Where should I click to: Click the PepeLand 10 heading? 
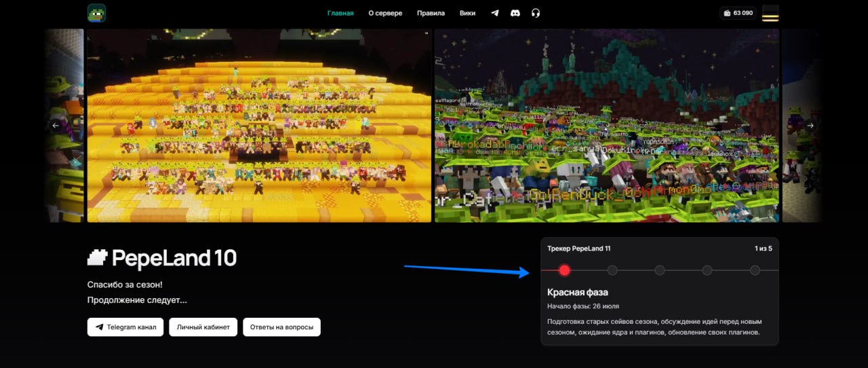point(162,258)
